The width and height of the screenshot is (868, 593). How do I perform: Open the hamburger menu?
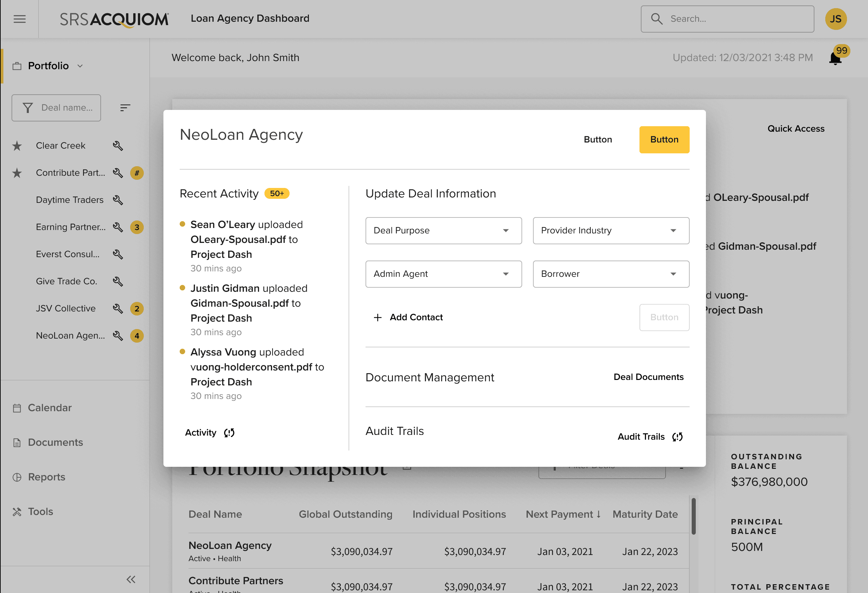point(19,19)
